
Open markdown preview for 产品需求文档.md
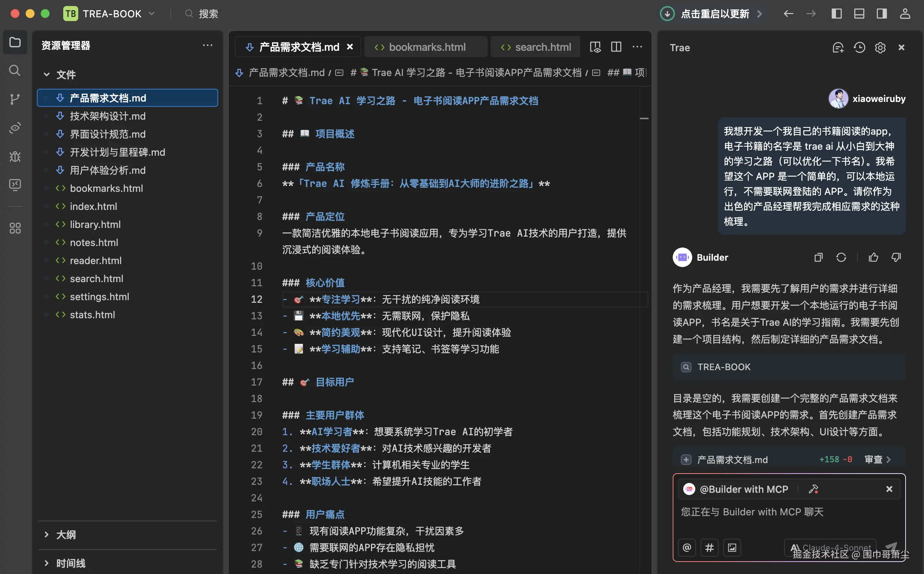pos(595,47)
